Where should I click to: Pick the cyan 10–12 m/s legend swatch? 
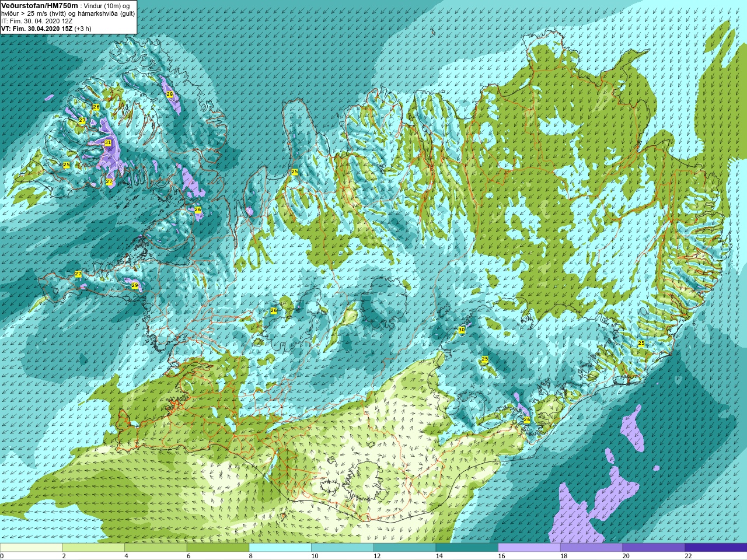coord(343,548)
